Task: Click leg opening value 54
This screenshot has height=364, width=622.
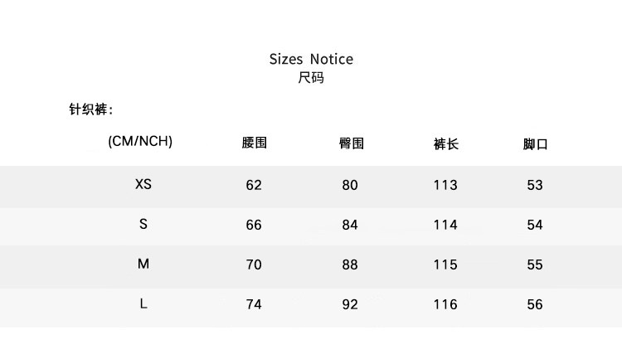Action: (x=535, y=225)
